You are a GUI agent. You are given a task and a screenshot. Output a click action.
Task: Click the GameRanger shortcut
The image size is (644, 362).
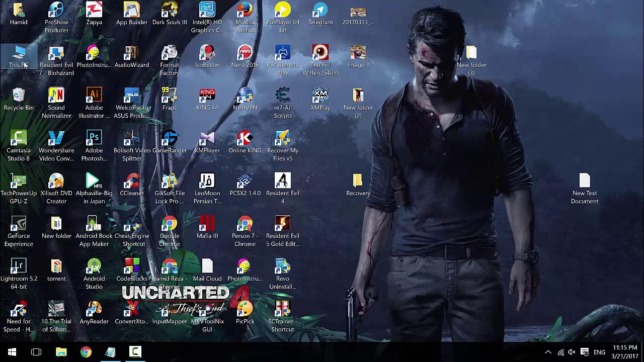pyautogui.click(x=170, y=142)
